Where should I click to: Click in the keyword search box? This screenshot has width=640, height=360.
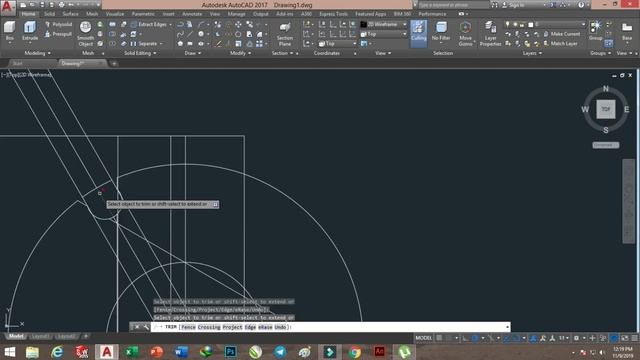point(453,5)
